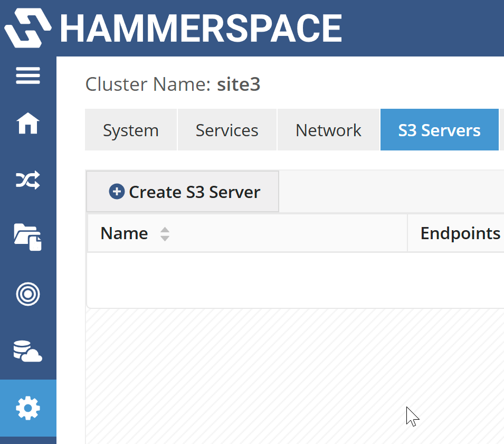Open the hamburger menu in sidebar
The width and height of the screenshot is (504, 444).
coord(28,75)
